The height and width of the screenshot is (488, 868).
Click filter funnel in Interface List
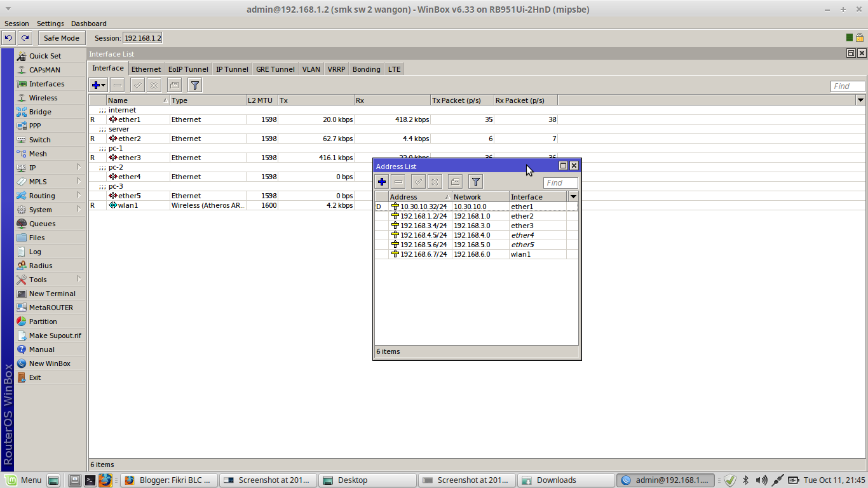coord(195,85)
